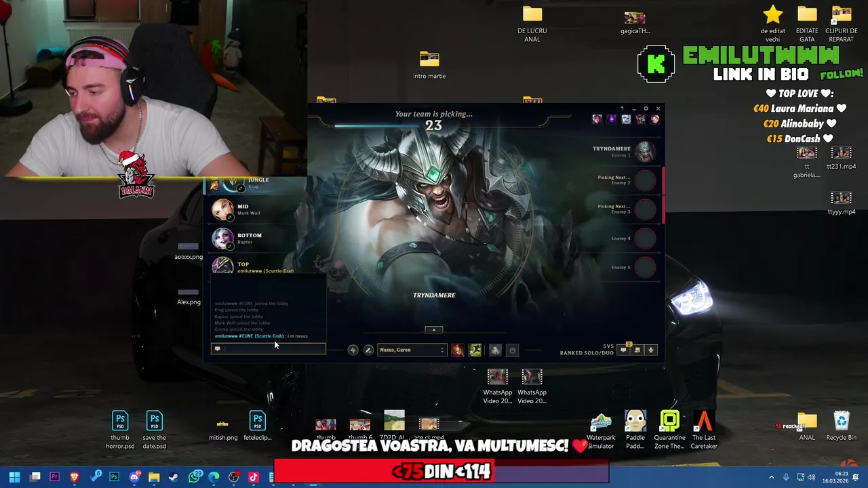Toggle the League voice chat microphone icon

[651, 350]
